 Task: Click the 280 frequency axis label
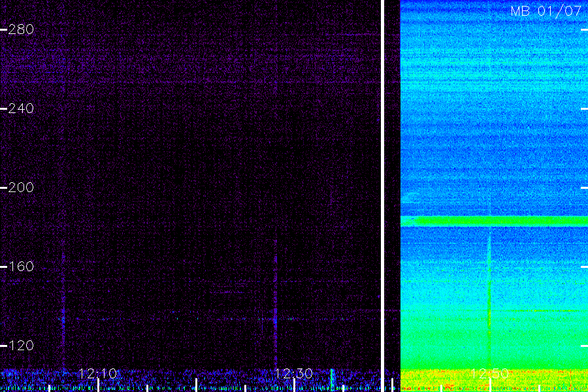tap(21, 29)
